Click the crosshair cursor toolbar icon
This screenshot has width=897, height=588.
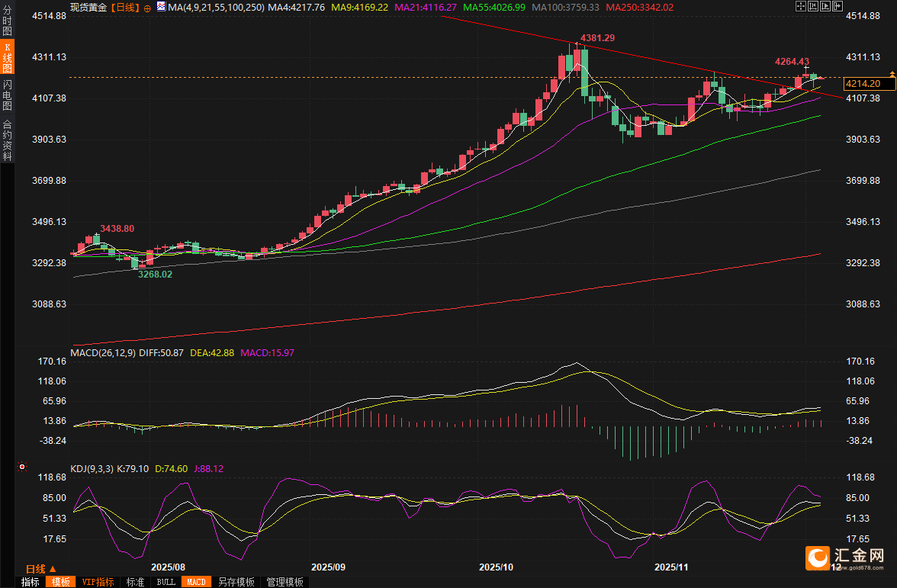coord(801,6)
